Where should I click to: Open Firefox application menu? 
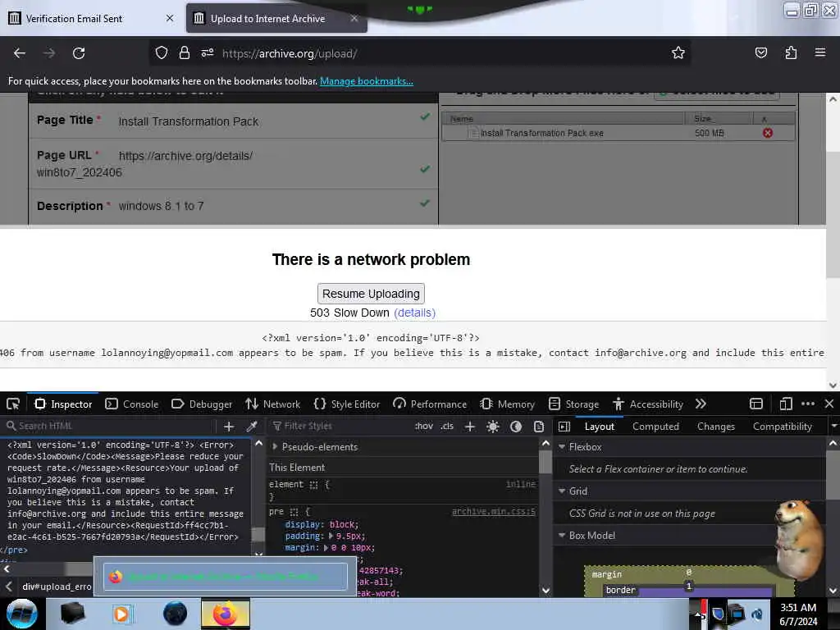coord(820,52)
